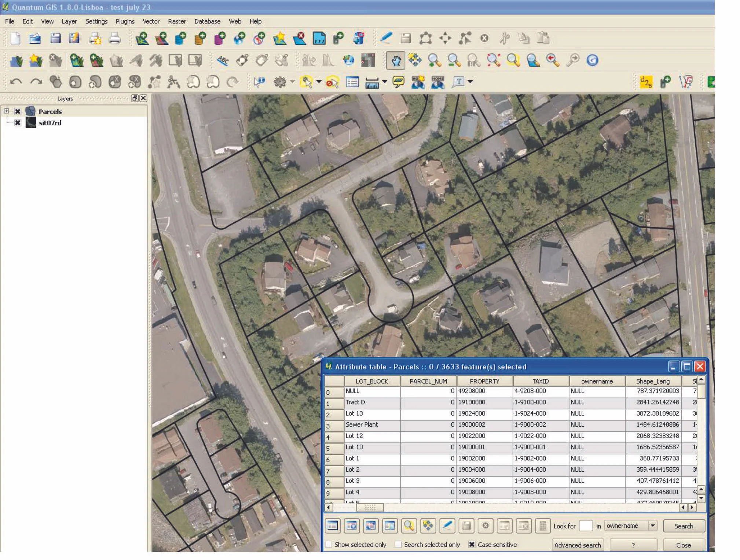Toggle editing with the pencil icon

[386, 38]
